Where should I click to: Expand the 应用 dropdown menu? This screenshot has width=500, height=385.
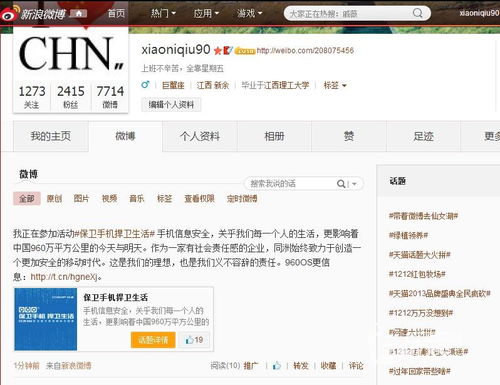click(x=206, y=13)
